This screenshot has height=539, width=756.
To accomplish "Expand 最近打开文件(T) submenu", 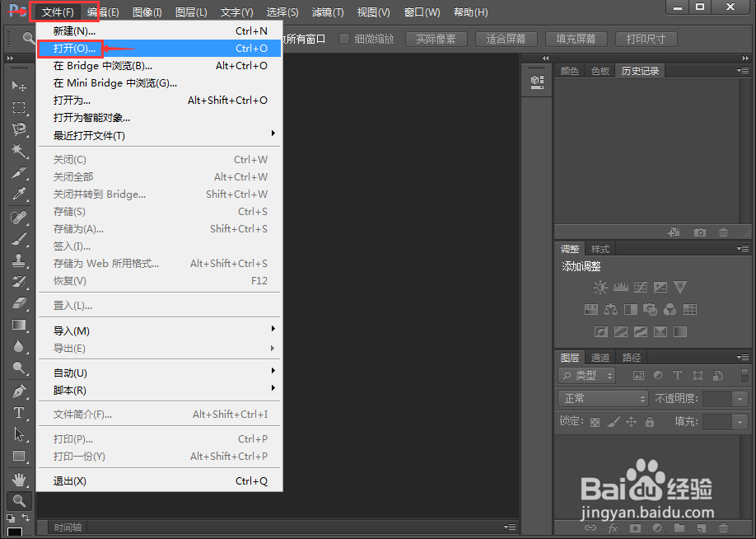I will pos(159,136).
